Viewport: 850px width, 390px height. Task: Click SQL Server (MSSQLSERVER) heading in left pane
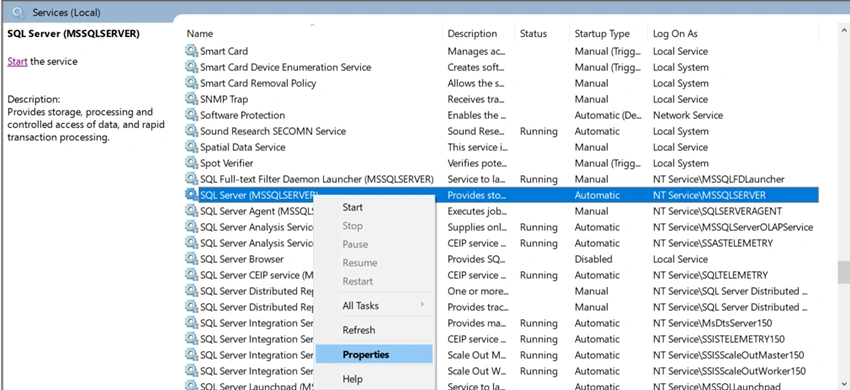[x=73, y=34]
